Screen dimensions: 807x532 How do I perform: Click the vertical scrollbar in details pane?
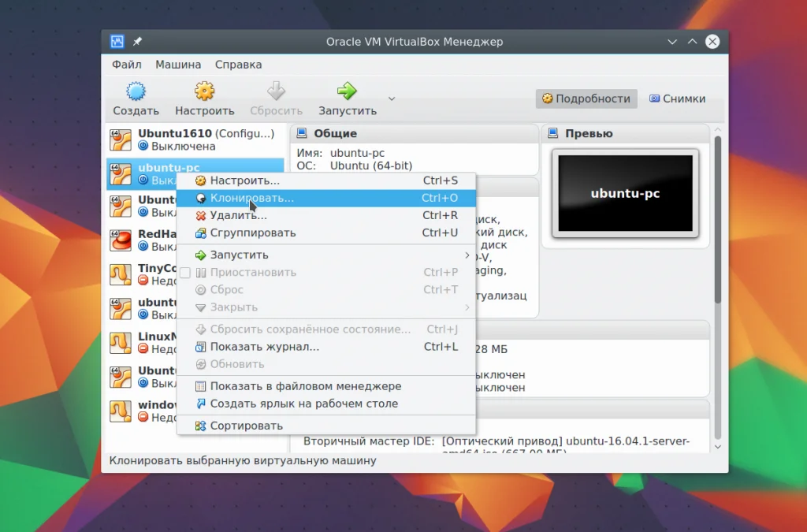click(717, 221)
